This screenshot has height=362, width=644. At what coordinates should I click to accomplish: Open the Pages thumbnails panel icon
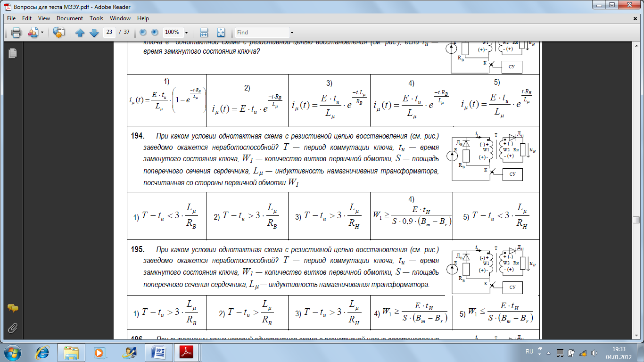[12, 53]
